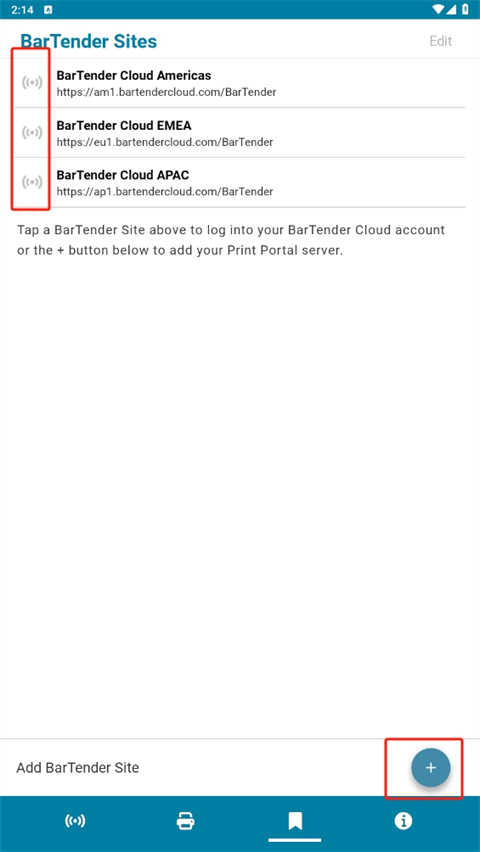
Task: Tap the BarTender Sites page title
Action: 89,41
